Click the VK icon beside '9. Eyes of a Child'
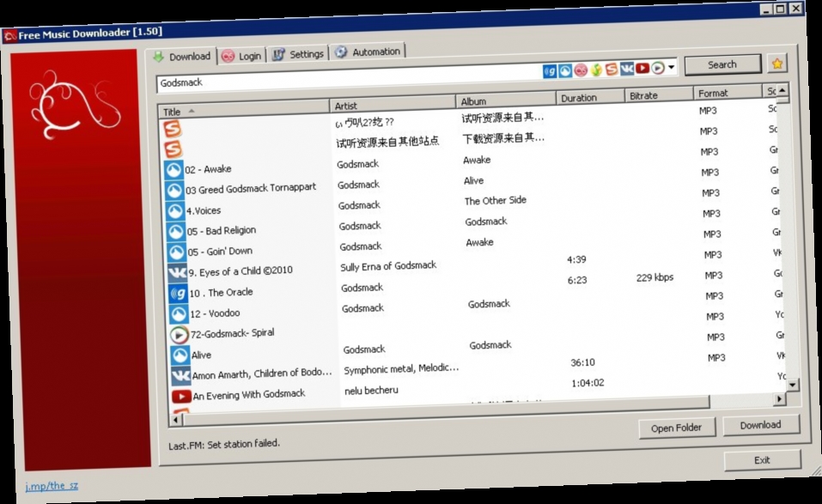This screenshot has width=822, height=504. coord(177,272)
